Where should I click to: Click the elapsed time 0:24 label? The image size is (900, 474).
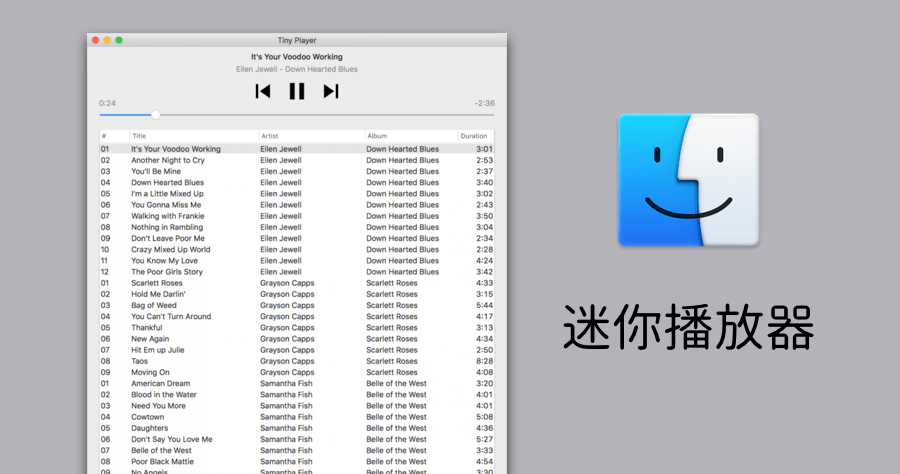point(107,103)
